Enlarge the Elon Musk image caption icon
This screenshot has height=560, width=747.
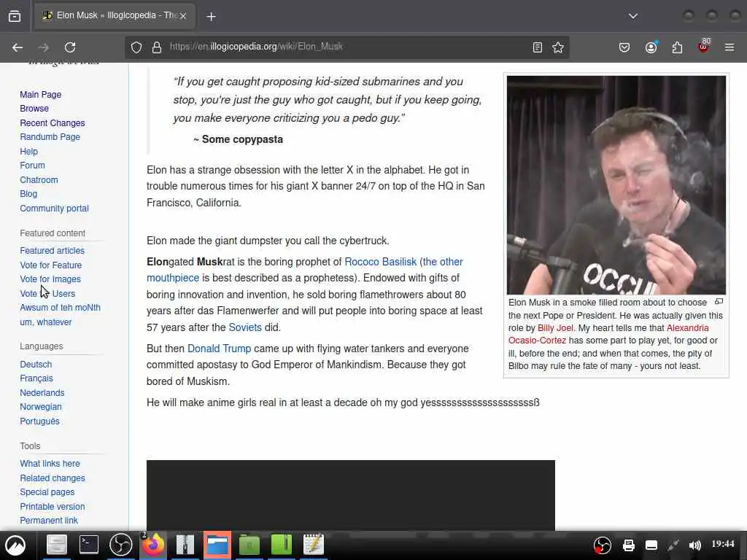(x=719, y=301)
